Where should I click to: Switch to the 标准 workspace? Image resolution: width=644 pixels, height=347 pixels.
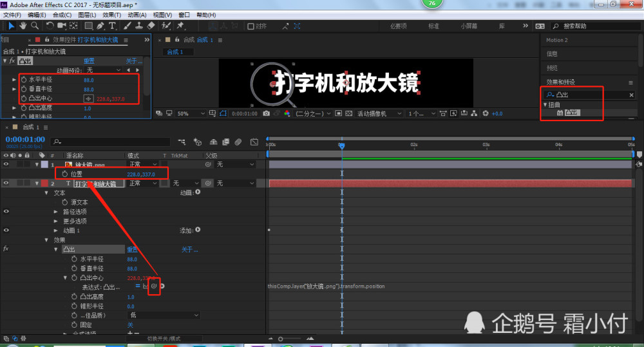pyautogui.click(x=433, y=26)
